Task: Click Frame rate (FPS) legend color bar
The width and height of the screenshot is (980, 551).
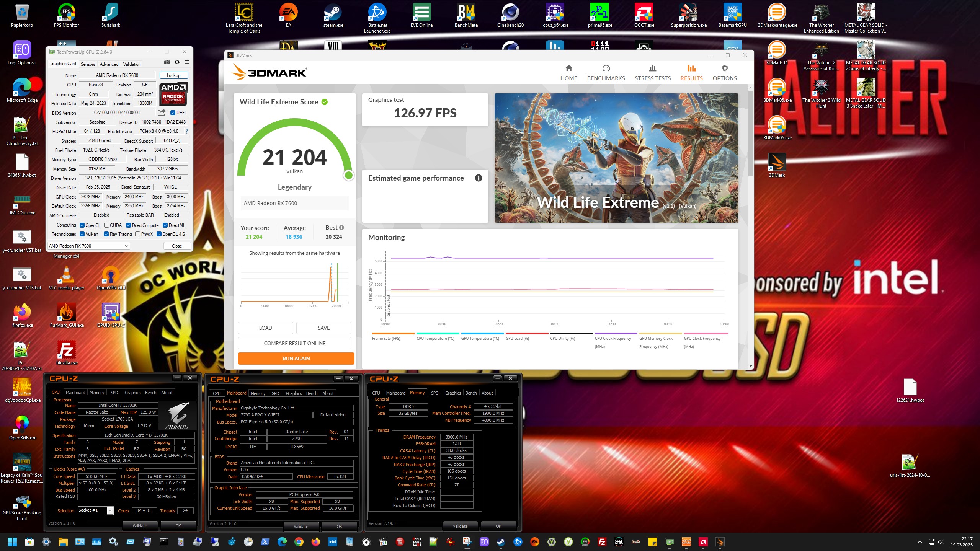Action: [x=393, y=333]
